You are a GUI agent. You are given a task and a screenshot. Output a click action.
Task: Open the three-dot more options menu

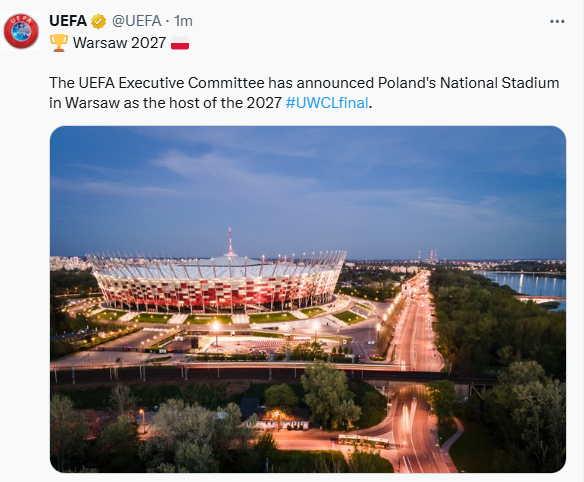(557, 22)
